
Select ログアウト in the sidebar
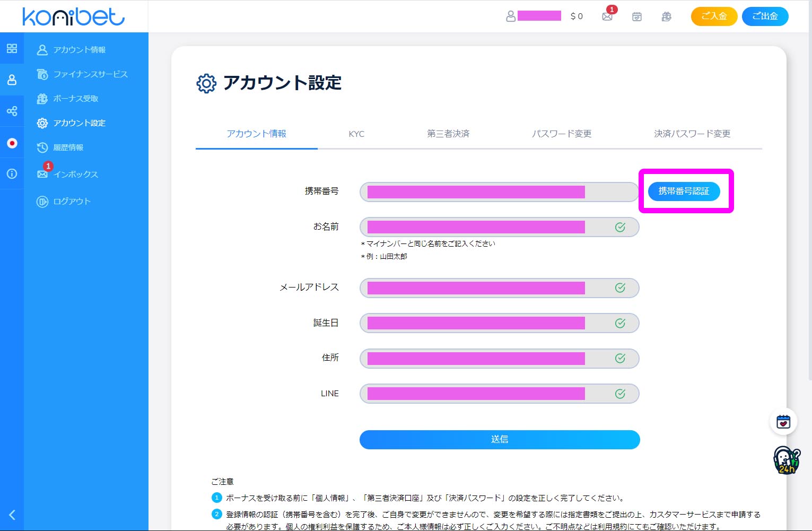[72, 201]
